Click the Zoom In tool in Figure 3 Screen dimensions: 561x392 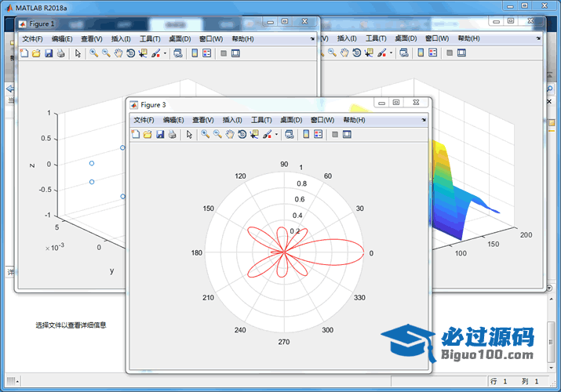(205, 135)
